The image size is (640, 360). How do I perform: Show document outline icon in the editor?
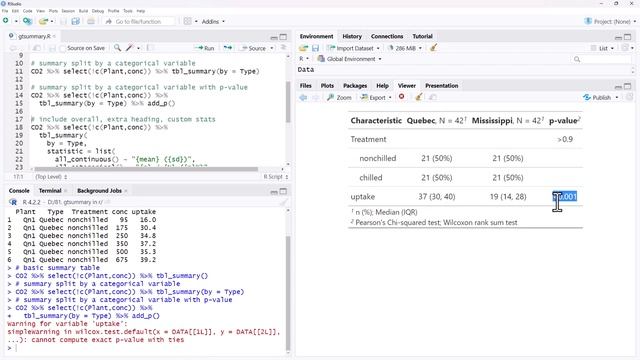283,48
